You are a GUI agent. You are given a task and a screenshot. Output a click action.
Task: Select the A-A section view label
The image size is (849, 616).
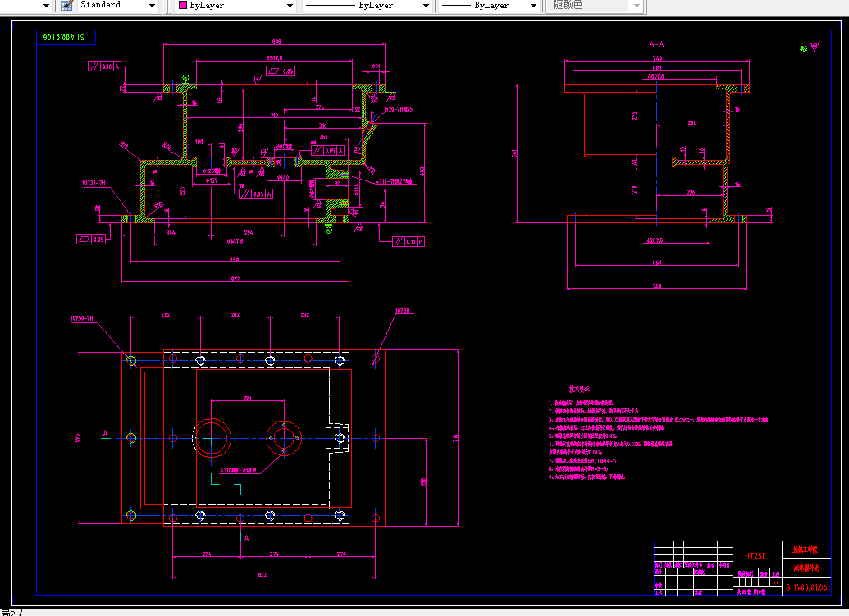click(656, 44)
